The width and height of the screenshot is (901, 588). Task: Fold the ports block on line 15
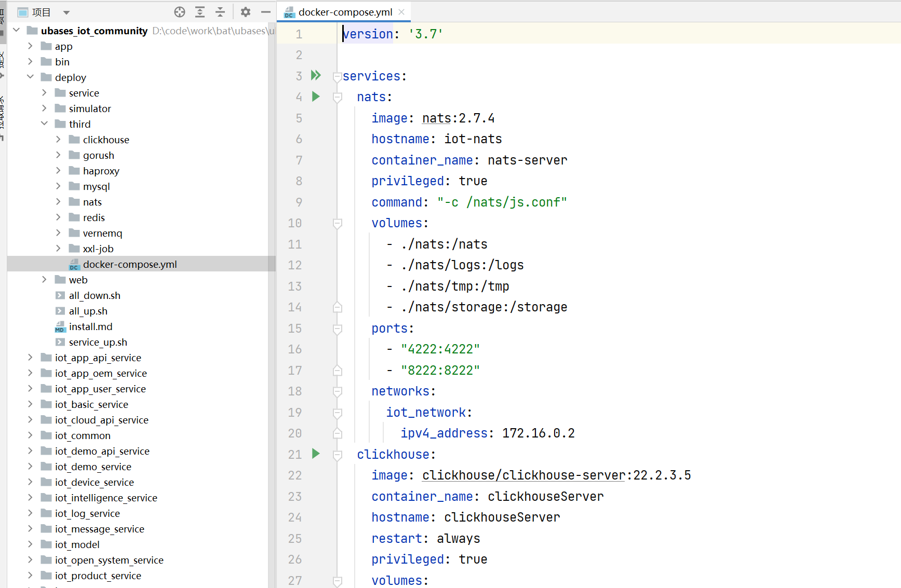(x=338, y=329)
